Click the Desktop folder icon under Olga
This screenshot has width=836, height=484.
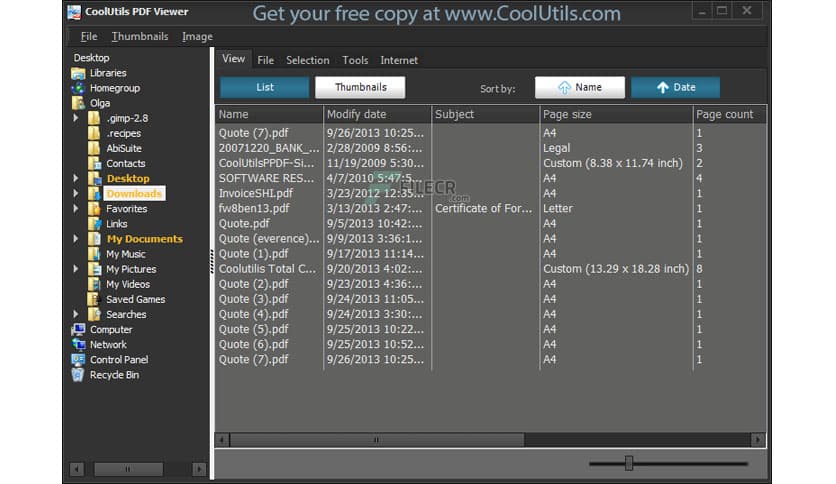pyautogui.click(x=94, y=179)
